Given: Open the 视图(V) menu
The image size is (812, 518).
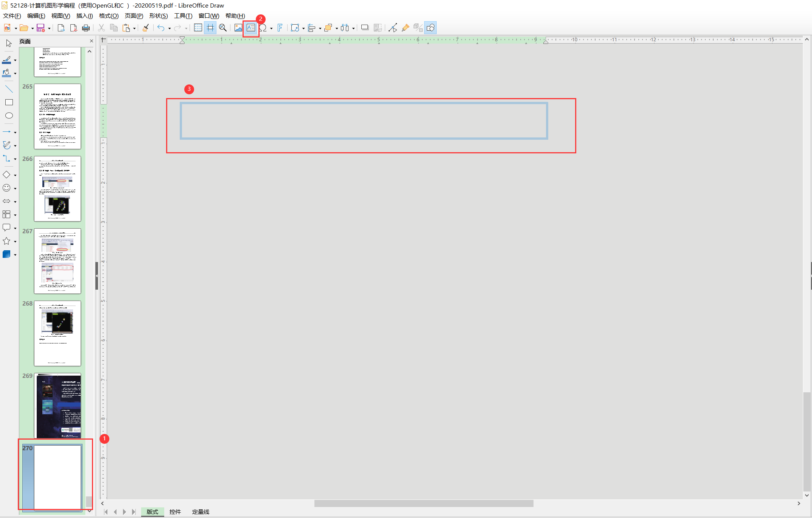Looking at the screenshot, I should click(x=61, y=16).
